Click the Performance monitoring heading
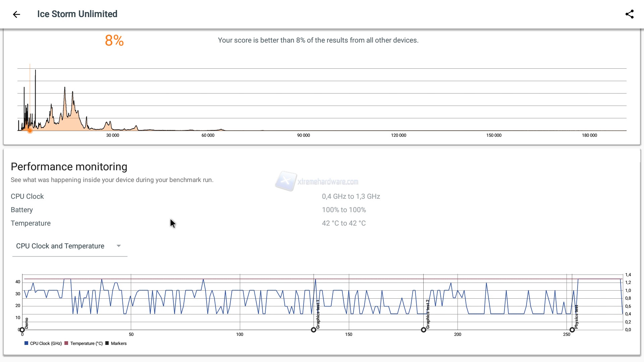The height and width of the screenshot is (362, 644). [x=69, y=167]
